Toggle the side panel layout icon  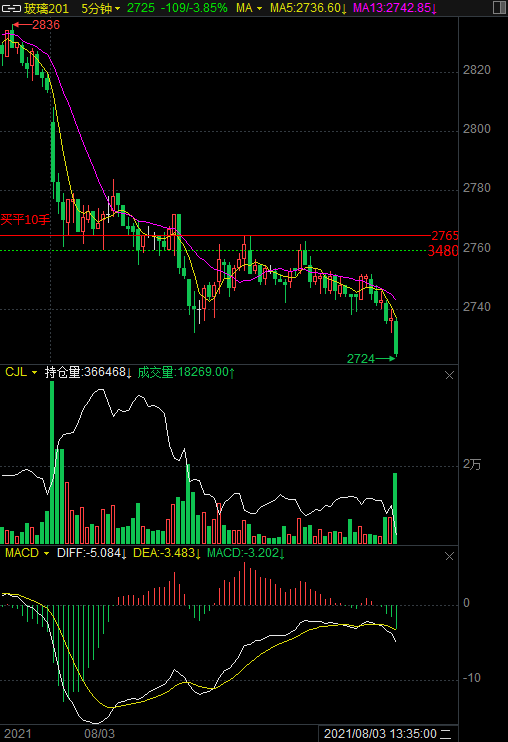499,8
